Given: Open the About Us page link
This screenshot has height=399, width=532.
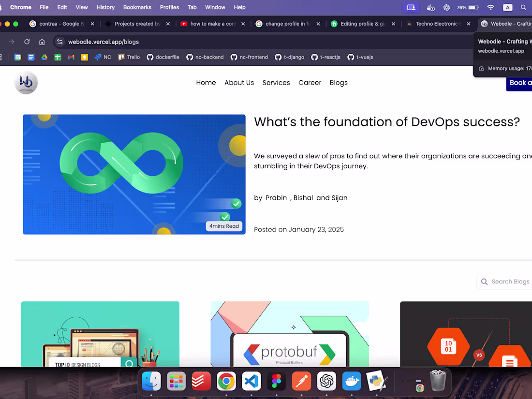Looking at the screenshot, I should tap(239, 82).
